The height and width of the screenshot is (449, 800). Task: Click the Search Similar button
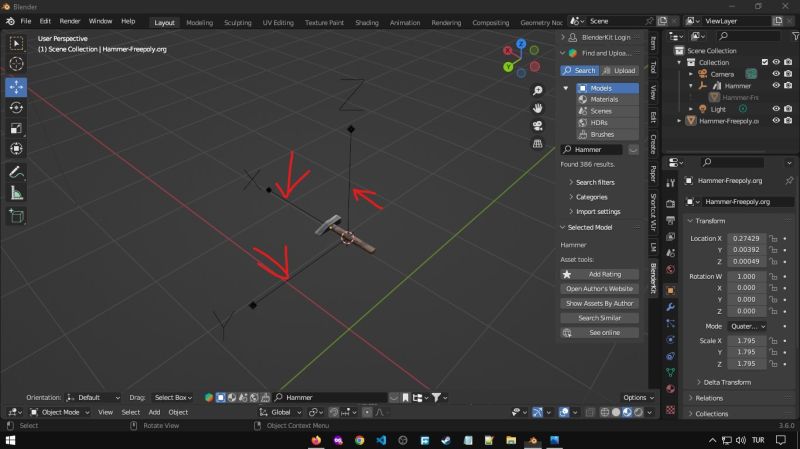599,318
